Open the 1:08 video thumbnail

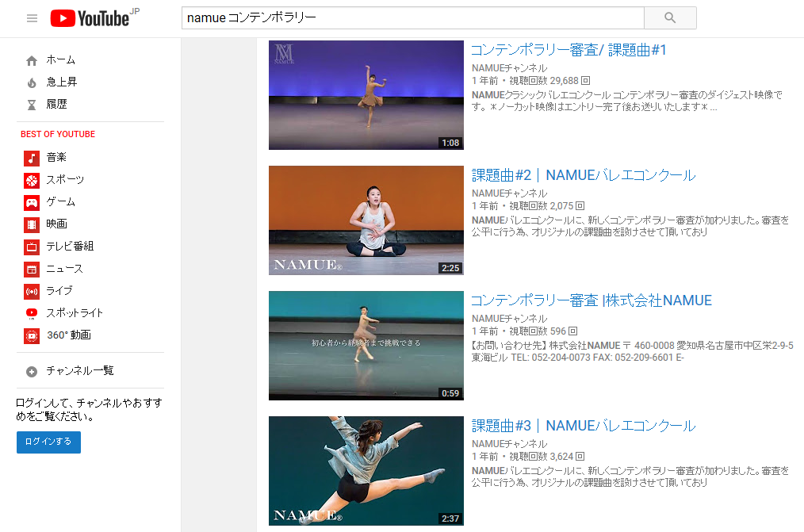[x=366, y=95]
